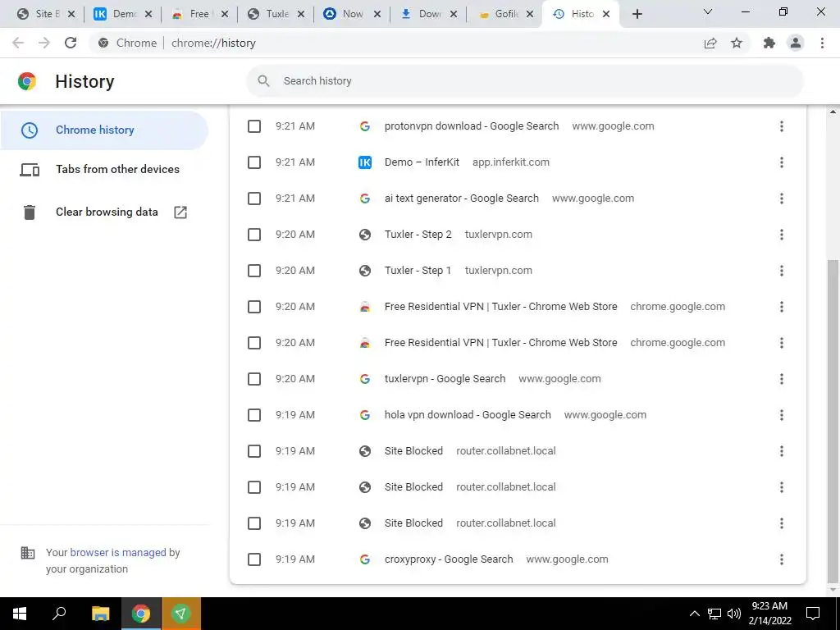840x630 pixels.
Task: Open the notification center icon
Action: [x=813, y=614]
